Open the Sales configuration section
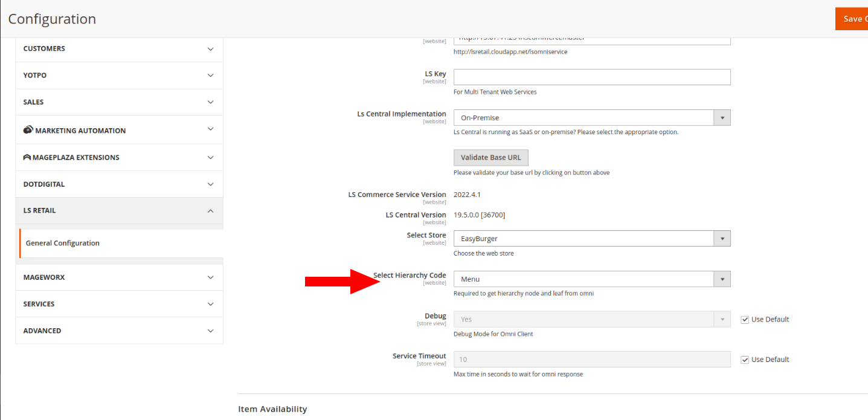868x420 pixels. click(x=34, y=102)
